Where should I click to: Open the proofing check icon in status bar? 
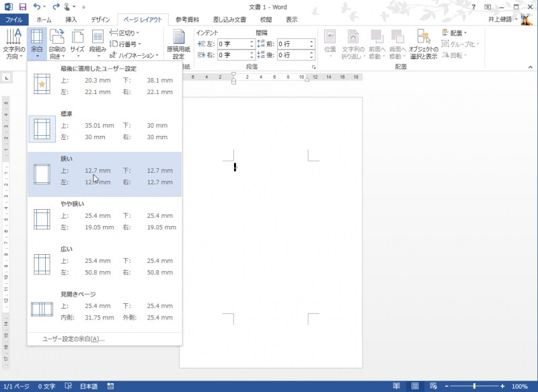tap(68, 387)
